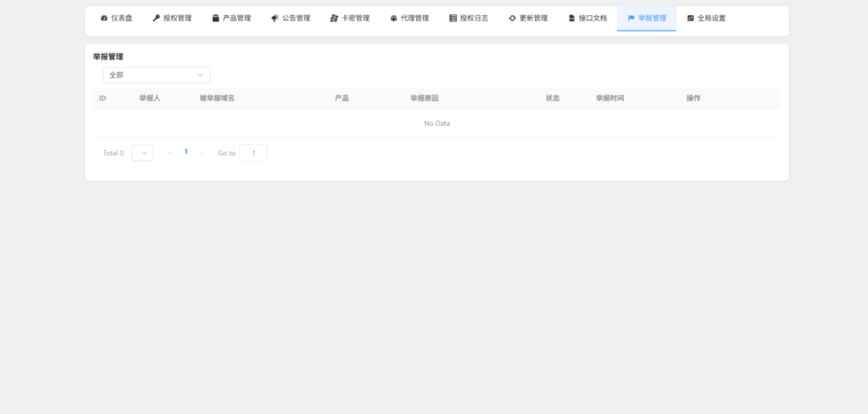
Task: Expand the 全部 status filter dropdown
Action: tap(156, 75)
